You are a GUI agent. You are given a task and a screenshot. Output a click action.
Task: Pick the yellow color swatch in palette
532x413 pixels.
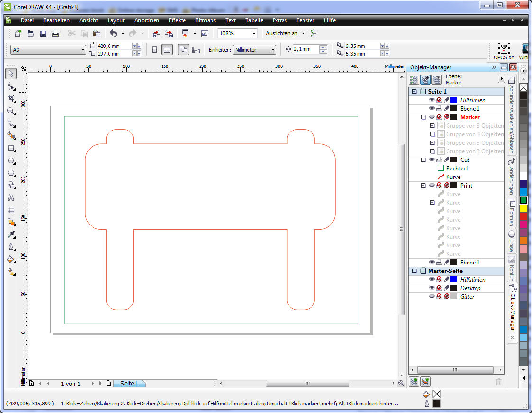pyautogui.click(x=523, y=208)
